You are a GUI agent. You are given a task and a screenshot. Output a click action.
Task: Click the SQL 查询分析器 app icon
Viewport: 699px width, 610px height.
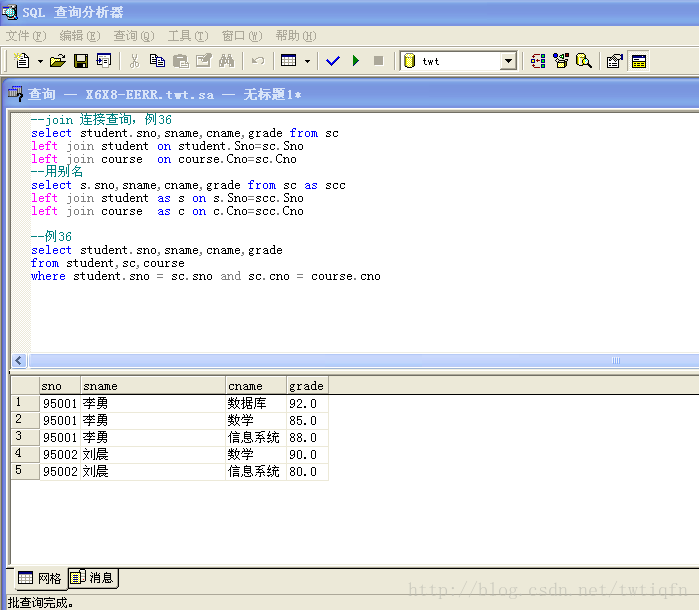10,12
